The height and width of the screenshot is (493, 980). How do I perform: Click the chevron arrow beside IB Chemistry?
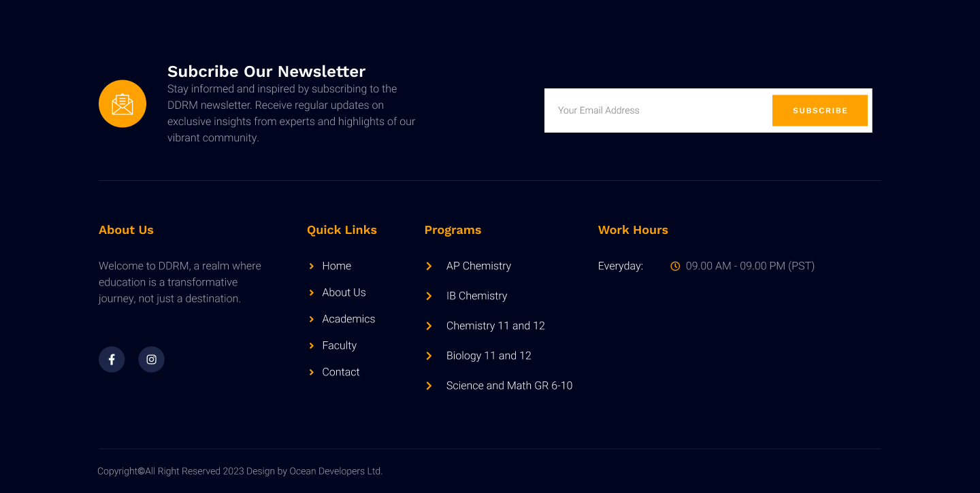click(429, 296)
